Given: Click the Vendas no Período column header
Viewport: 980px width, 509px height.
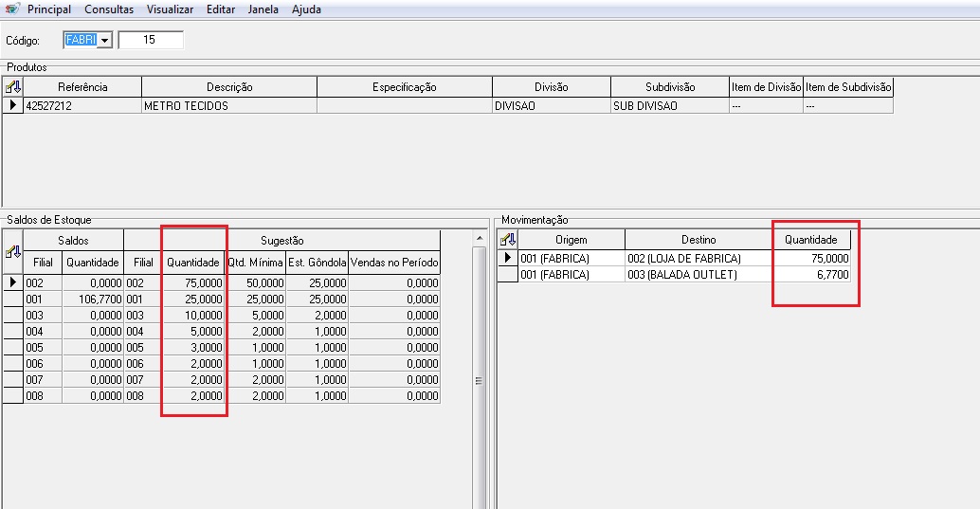Looking at the screenshot, I should click(x=394, y=262).
